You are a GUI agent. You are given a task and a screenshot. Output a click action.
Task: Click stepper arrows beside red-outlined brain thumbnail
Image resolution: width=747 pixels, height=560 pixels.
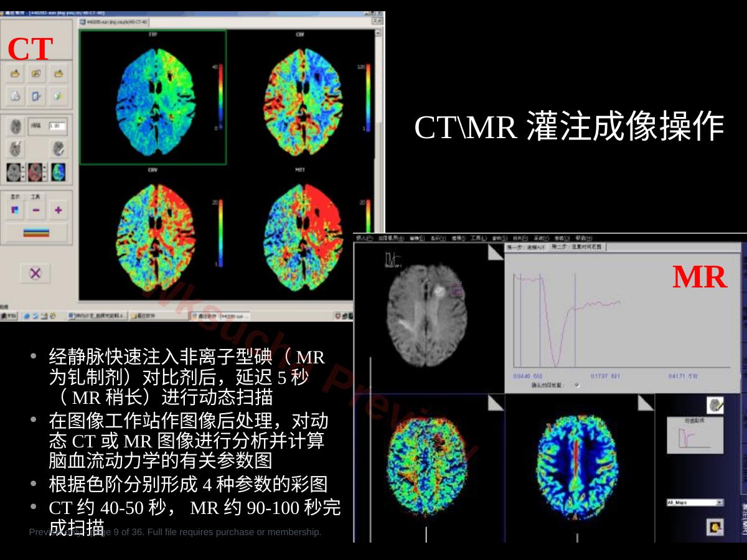tap(45, 172)
